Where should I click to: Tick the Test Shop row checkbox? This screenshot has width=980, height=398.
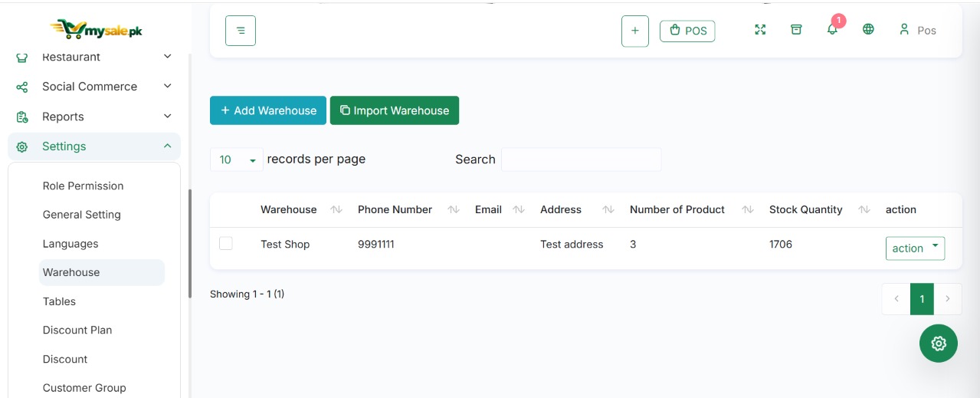tap(226, 243)
